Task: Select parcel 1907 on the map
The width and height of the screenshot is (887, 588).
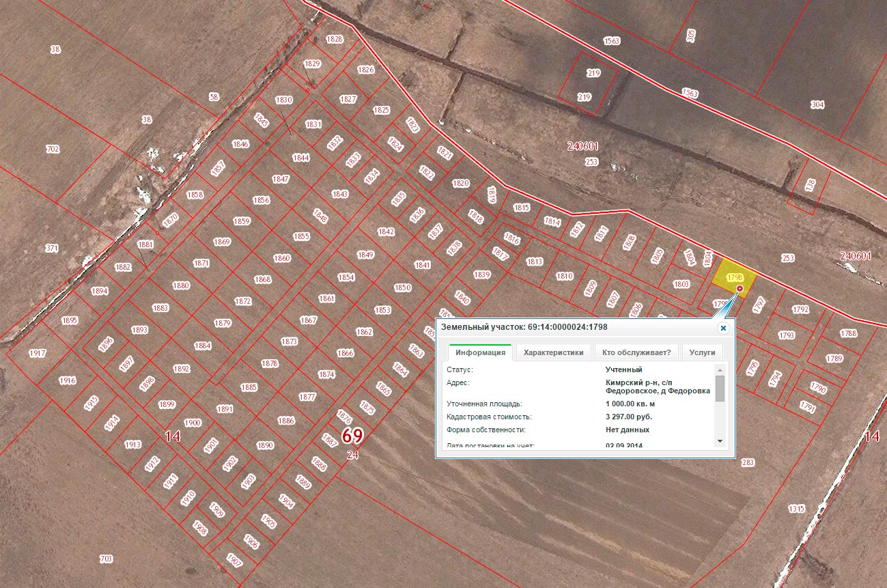Action: 235,562
